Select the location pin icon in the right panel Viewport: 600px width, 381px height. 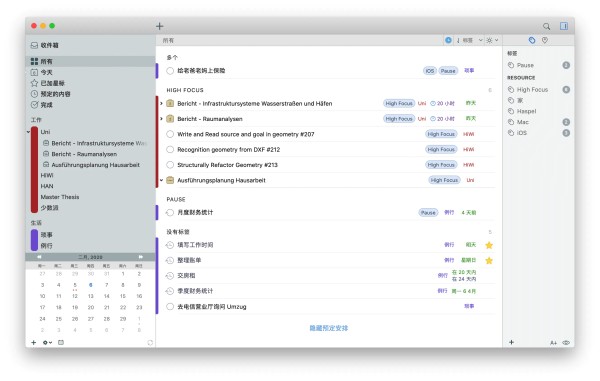tap(545, 40)
